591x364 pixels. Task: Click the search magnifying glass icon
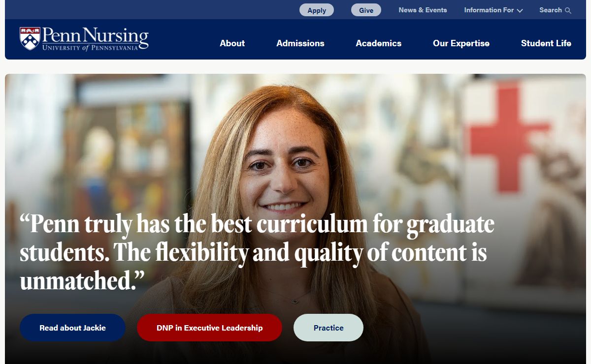[568, 10]
